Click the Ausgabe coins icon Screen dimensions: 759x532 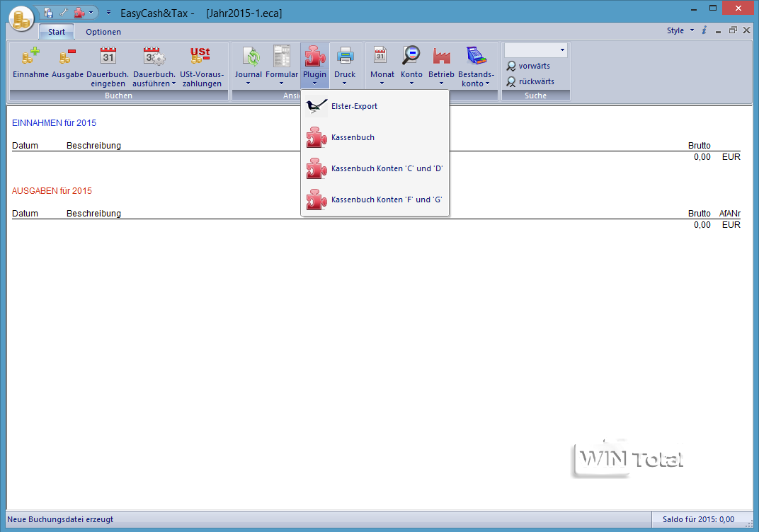68,56
